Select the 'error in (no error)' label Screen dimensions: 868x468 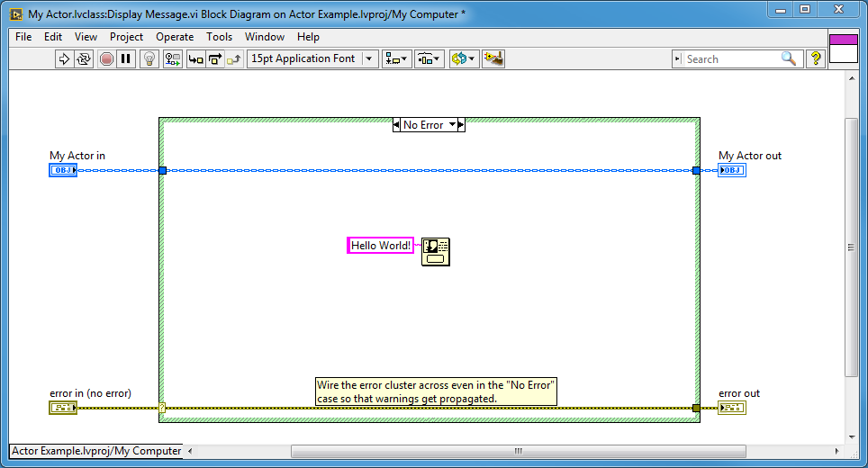tap(90, 393)
